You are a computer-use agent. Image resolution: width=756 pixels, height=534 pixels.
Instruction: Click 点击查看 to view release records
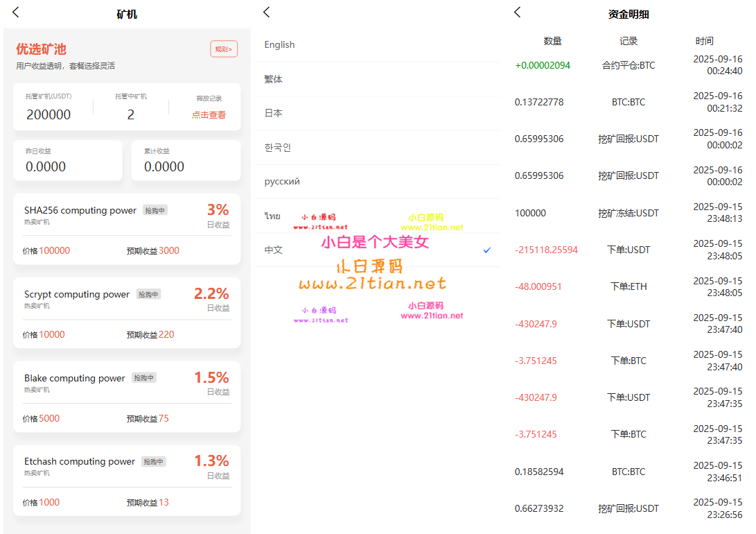[x=209, y=115]
